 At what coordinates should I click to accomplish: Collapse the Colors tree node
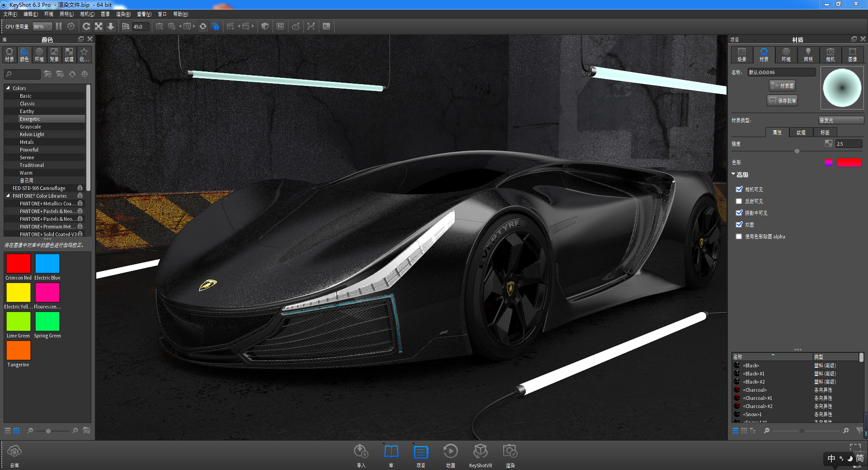[8, 88]
